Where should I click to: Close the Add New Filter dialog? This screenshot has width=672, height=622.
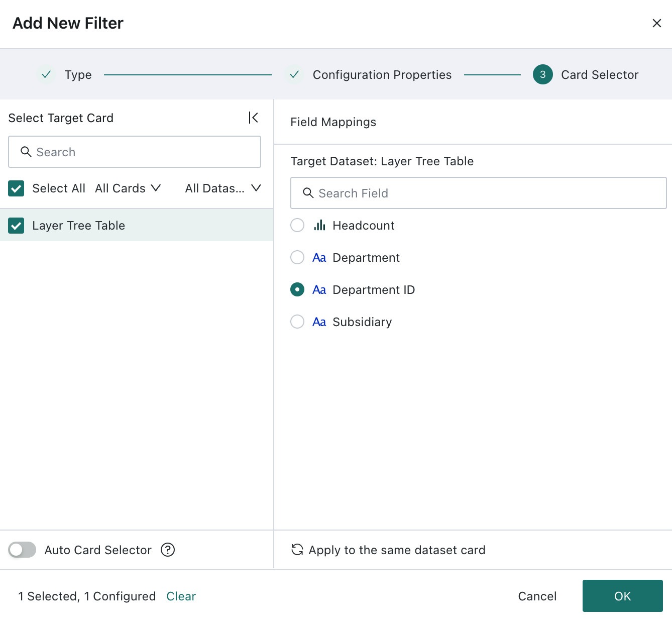656,23
